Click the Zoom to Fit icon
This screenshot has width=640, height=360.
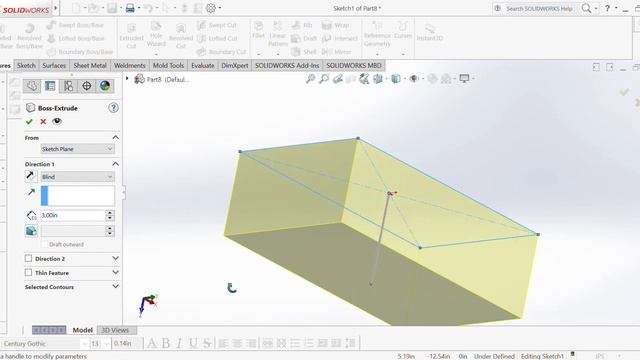click(311, 79)
